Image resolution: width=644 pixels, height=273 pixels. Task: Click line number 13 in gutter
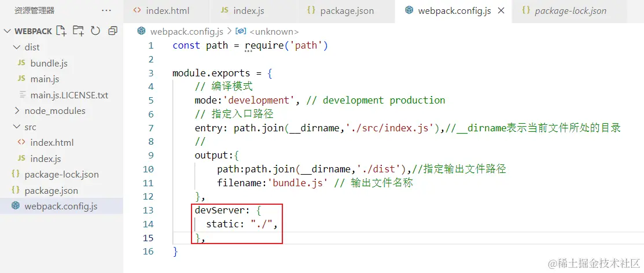pos(148,210)
